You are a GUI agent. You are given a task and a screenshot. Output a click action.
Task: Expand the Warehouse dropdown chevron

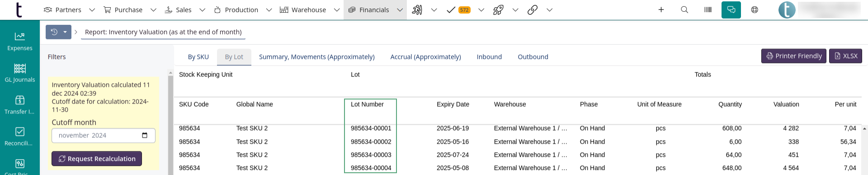(337, 10)
